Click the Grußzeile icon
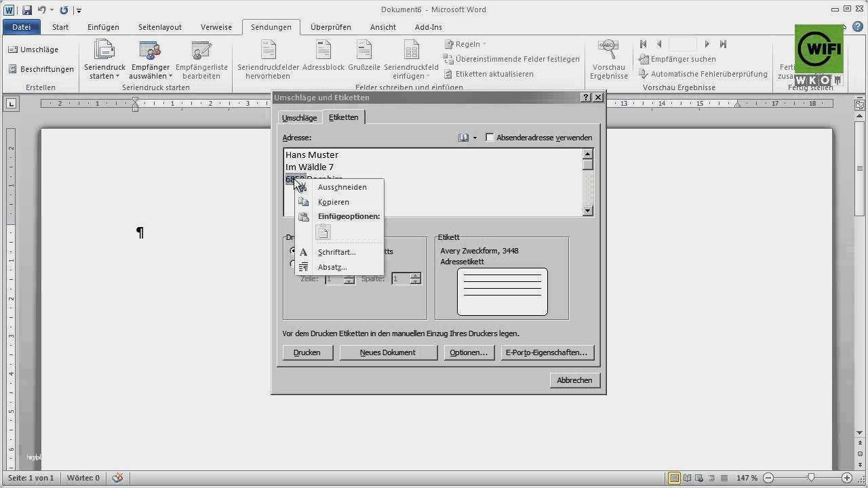Image resolution: width=868 pixels, height=488 pixels. [x=363, y=59]
